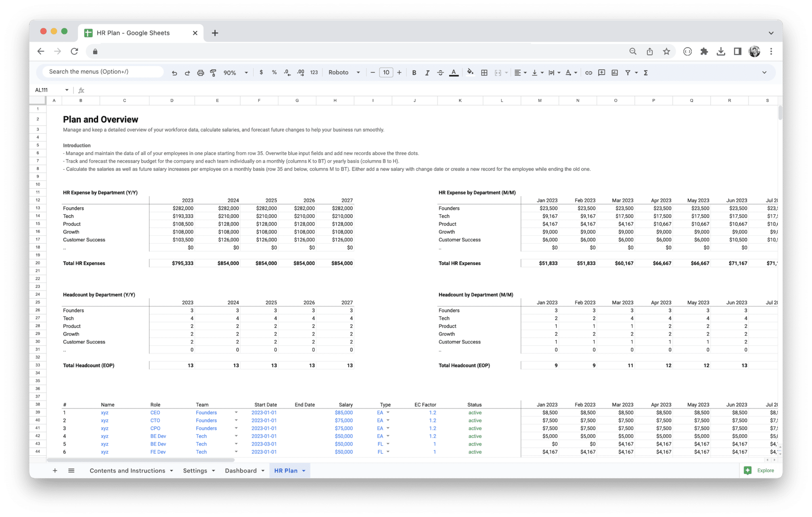Open the Functions sigma icon

coord(645,72)
